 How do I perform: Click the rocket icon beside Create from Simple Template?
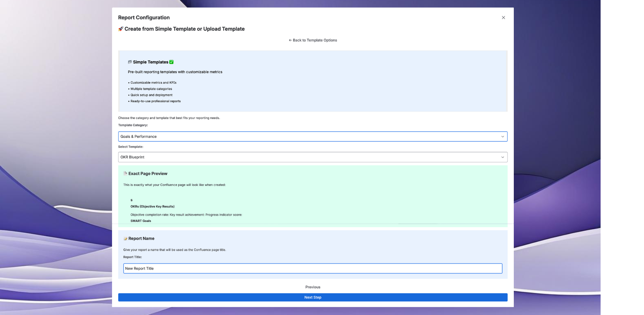(x=121, y=29)
